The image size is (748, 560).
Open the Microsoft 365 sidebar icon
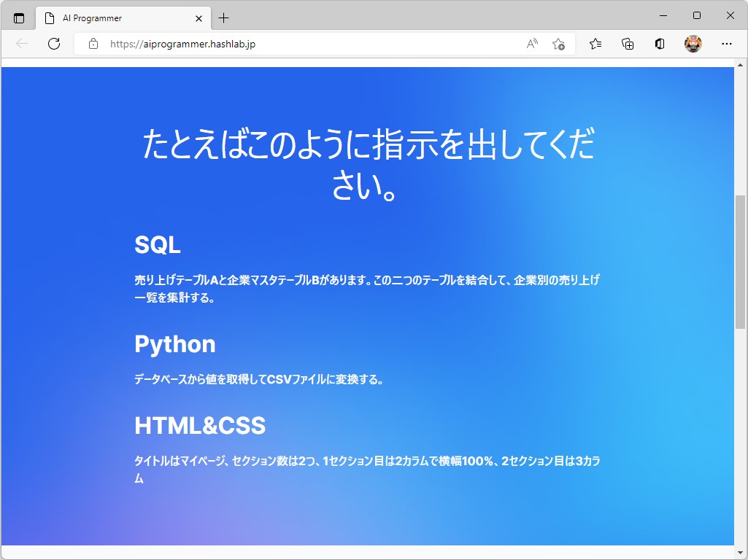point(659,44)
